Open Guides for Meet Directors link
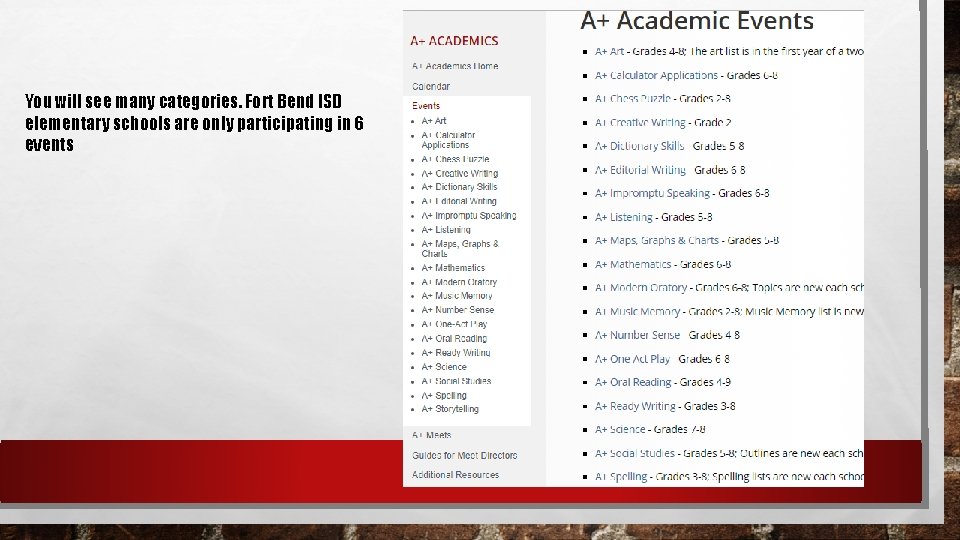The height and width of the screenshot is (540, 960). click(465, 456)
